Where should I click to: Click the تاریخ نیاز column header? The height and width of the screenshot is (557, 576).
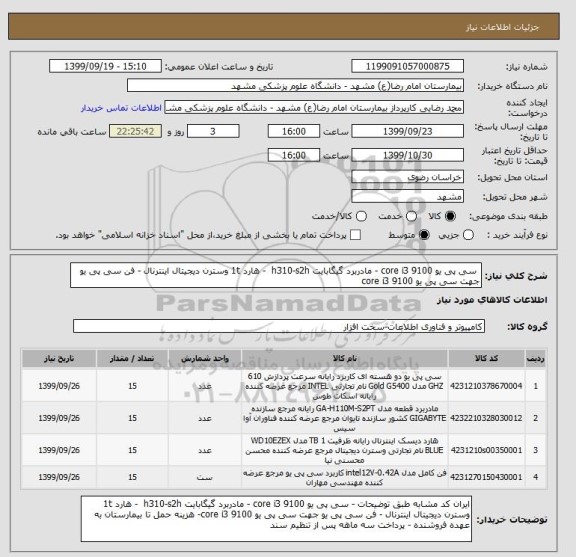(x=59, y=359)
